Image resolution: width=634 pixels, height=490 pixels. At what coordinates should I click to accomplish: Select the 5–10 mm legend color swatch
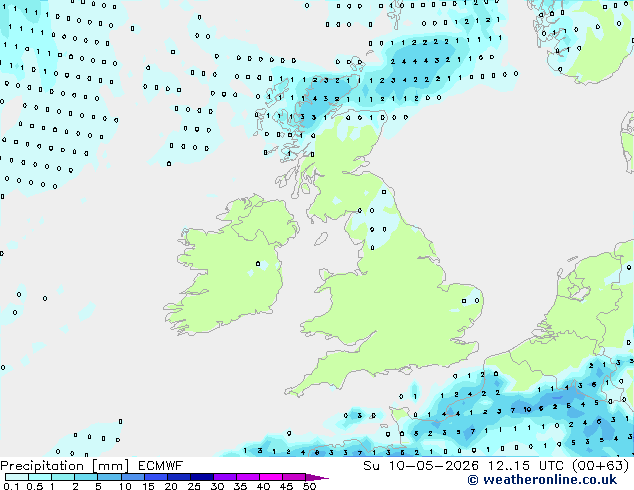coord(109,477)
